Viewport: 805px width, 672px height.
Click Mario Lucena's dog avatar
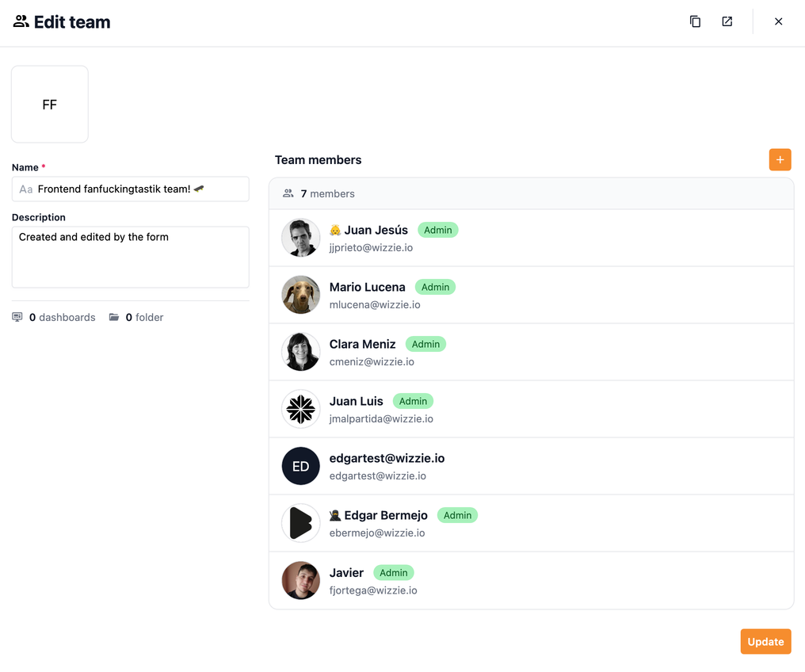tap(300, 295)
